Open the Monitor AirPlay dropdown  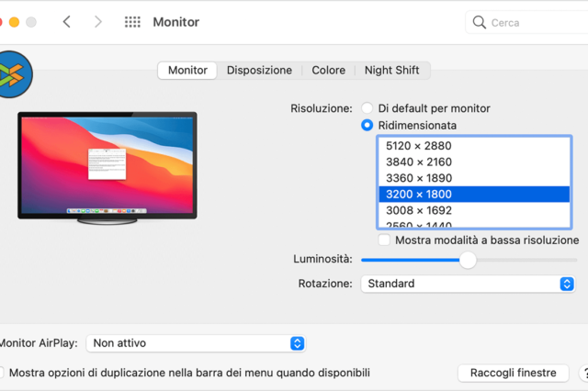click(196, 343)
